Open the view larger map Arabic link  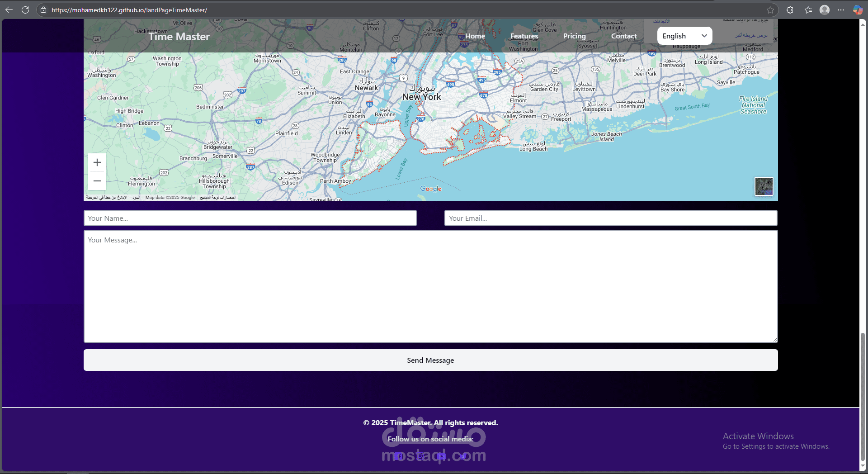point(751,35)
